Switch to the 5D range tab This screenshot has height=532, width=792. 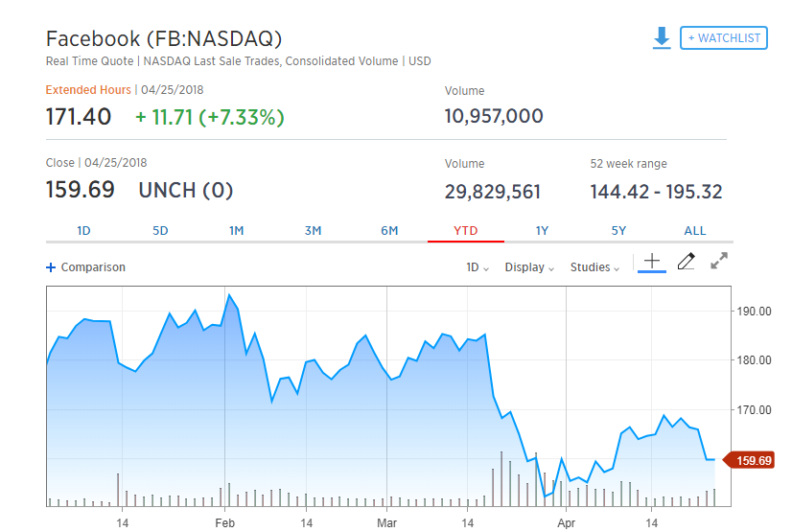pyautogui.click(x=160, y=231)
